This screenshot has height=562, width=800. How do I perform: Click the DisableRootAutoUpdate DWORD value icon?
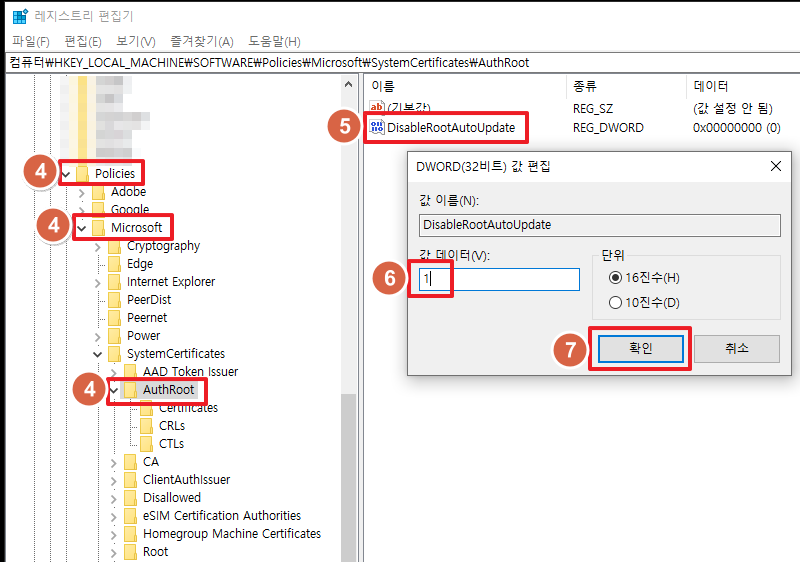click(x=377, y=127)
